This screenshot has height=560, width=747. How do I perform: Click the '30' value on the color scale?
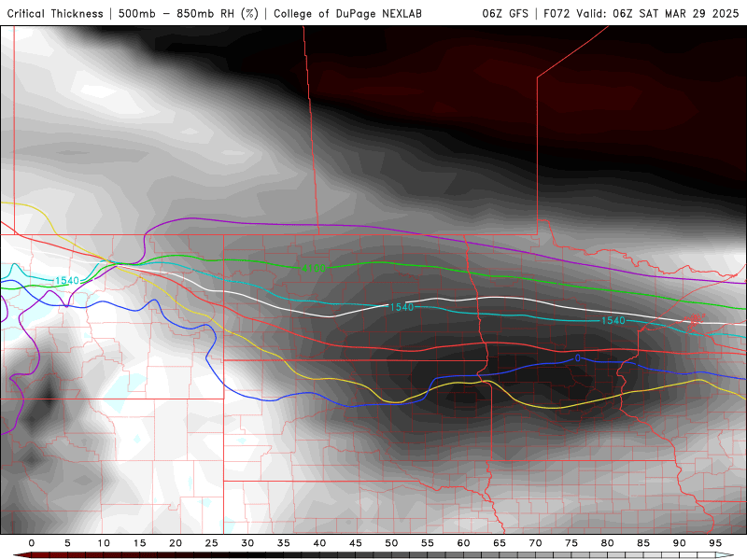click(247, 543)
